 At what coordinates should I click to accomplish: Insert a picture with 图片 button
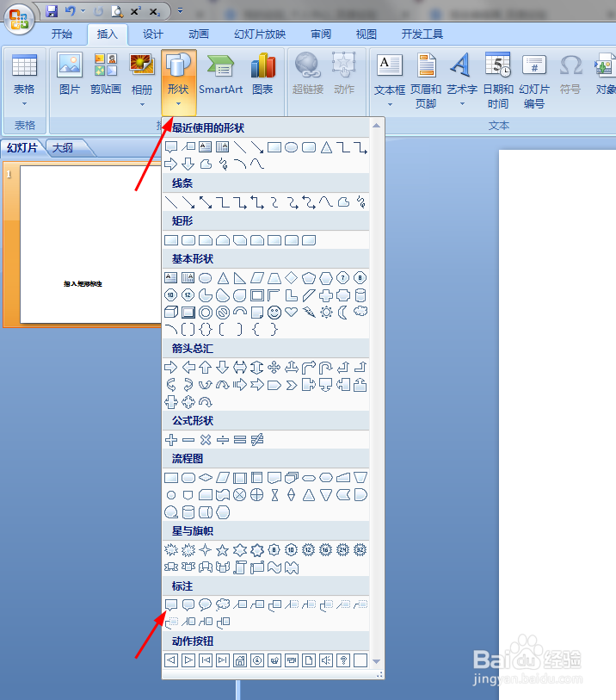click(x=70, y=75)
